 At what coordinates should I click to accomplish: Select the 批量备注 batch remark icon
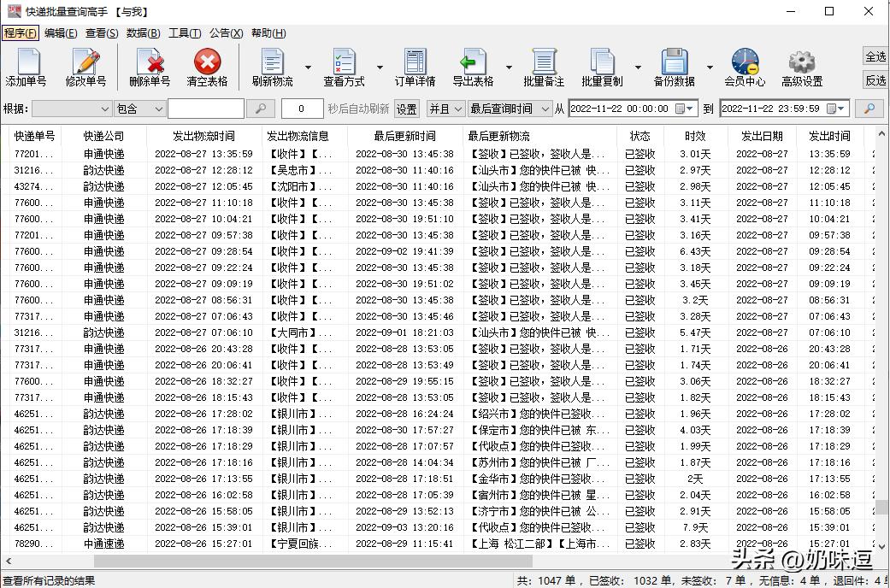544,64
